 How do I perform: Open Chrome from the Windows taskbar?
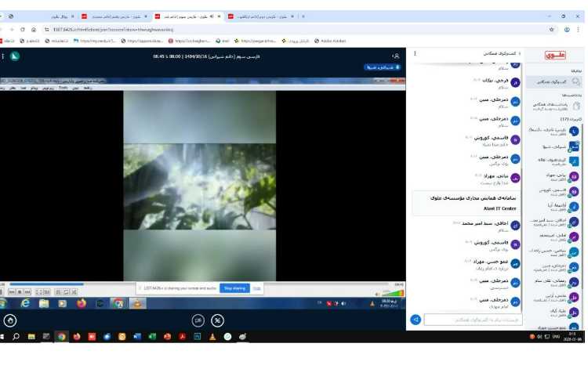click(61, 337)
